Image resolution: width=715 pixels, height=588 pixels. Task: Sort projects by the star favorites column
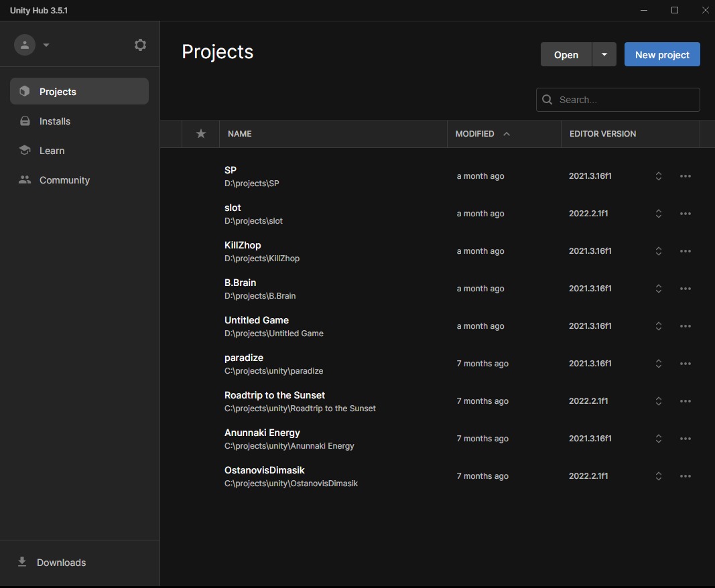(200, 133)
